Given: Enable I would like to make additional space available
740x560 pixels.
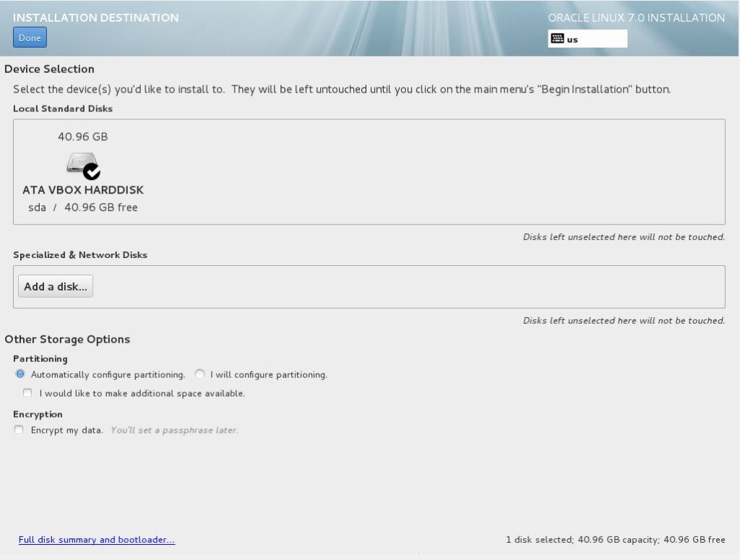Looking at the screenshot, I should click(27, 392).
